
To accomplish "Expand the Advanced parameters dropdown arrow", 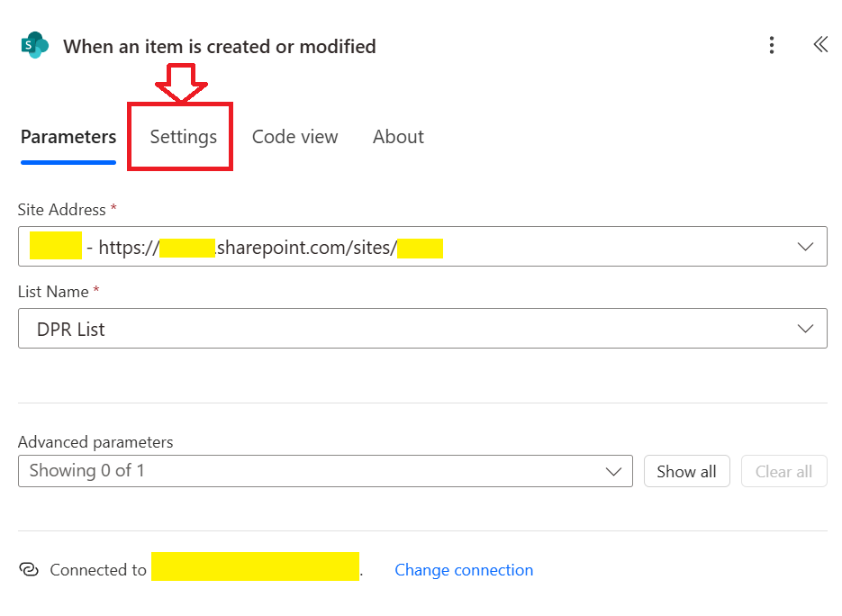I will pos(614,471).
